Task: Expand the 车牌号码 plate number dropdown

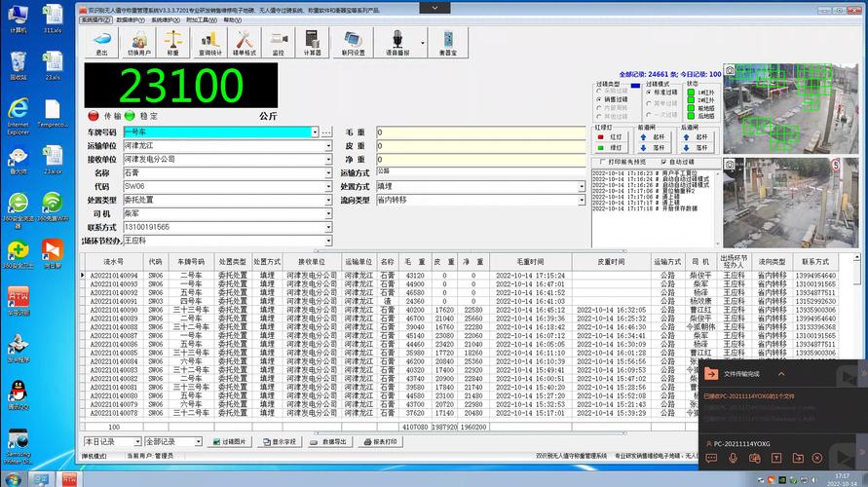Action: [x=315, y=132]
